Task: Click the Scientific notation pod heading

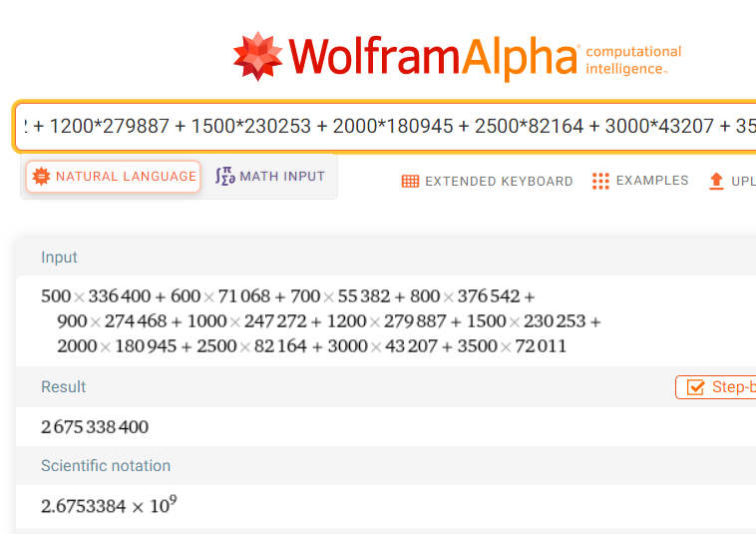Action: tap(106, 466)
